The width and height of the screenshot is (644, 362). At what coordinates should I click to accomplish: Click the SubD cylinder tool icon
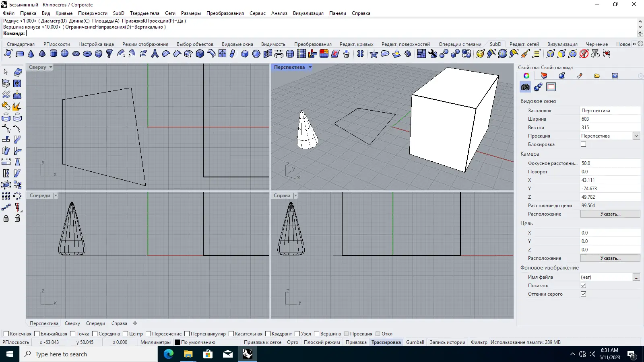point(54,53)
